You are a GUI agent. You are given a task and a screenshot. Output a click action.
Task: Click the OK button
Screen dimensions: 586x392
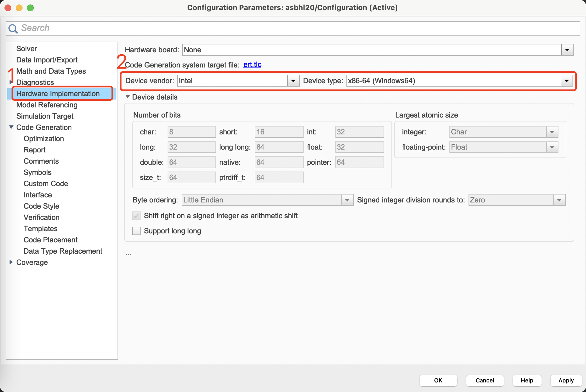coord(438,380)
